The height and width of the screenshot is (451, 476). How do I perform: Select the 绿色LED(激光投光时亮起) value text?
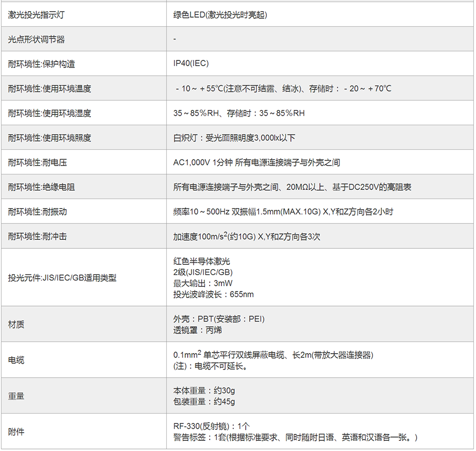[220, 15]
